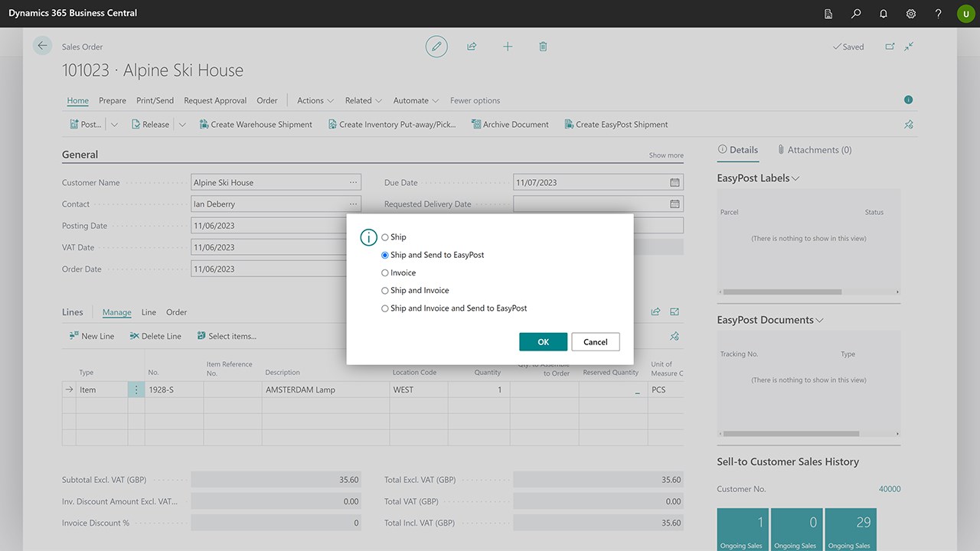Delete the sales order via trash icon
Screen dimensions: 980x551
click(543, 47)
